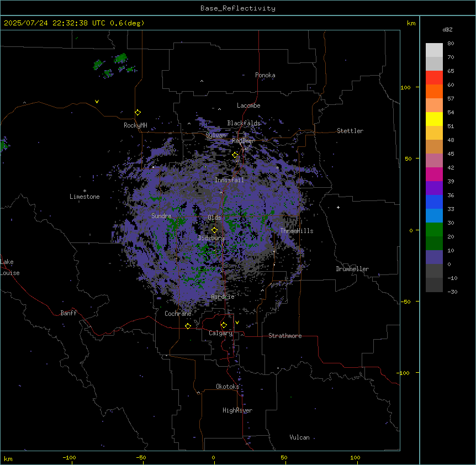Click the Sundre town label
Viewport: 476px width, 465px height.
(161, 216)
